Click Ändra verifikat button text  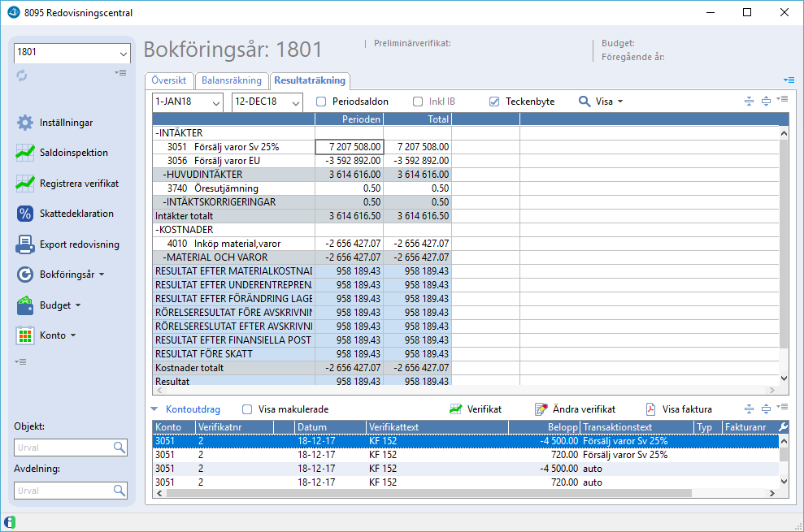click(584, 409)
